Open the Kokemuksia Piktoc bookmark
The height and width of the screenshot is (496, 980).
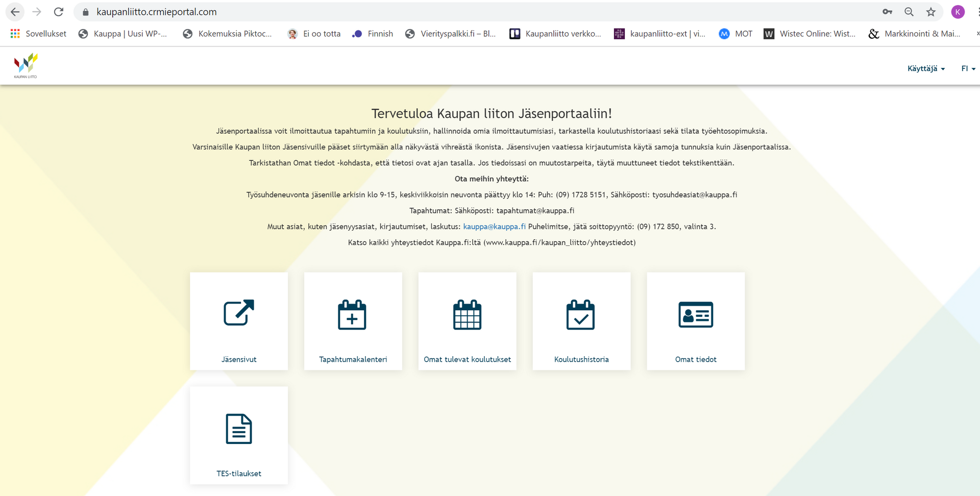click(x=227, y=34)
